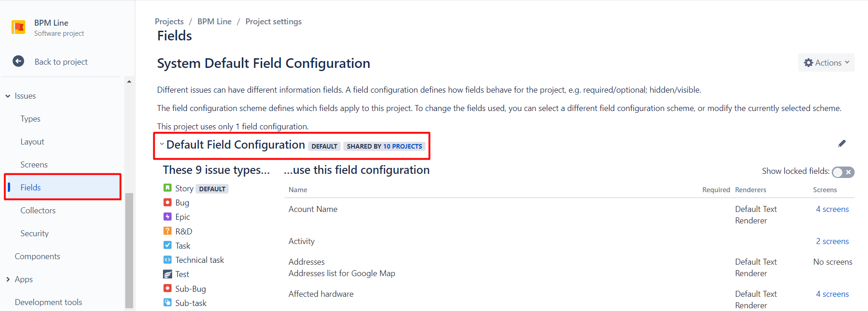Screen dimensions: 868x311
Task: Click the Back to project arrow icon
Action: (18, 61)
